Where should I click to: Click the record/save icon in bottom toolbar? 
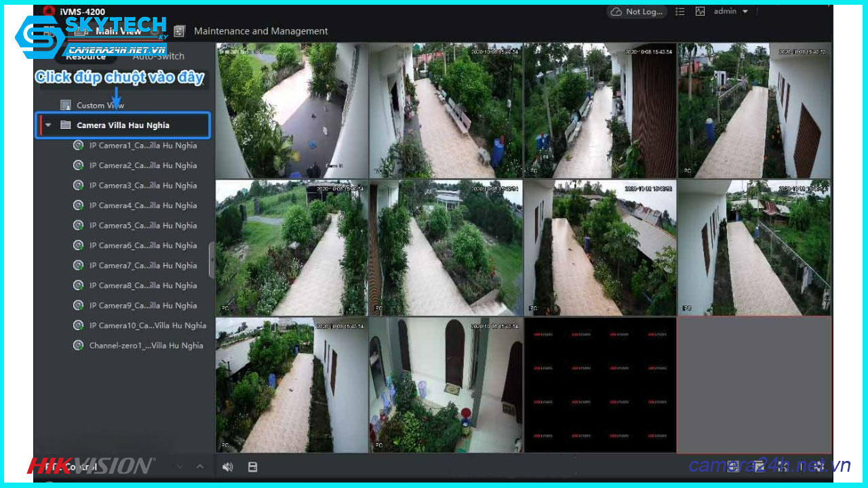(x=252, y=466)
